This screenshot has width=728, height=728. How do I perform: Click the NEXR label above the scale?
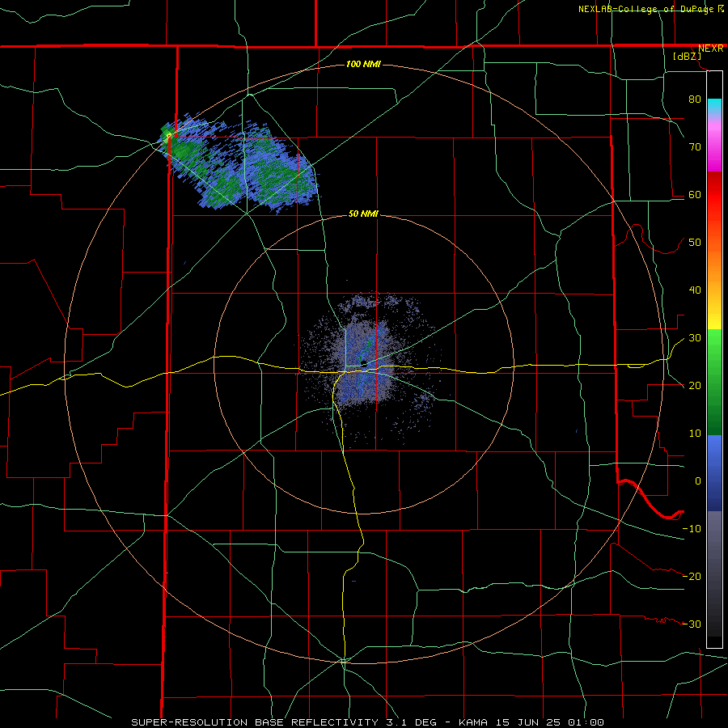click(x=710, y=49)
